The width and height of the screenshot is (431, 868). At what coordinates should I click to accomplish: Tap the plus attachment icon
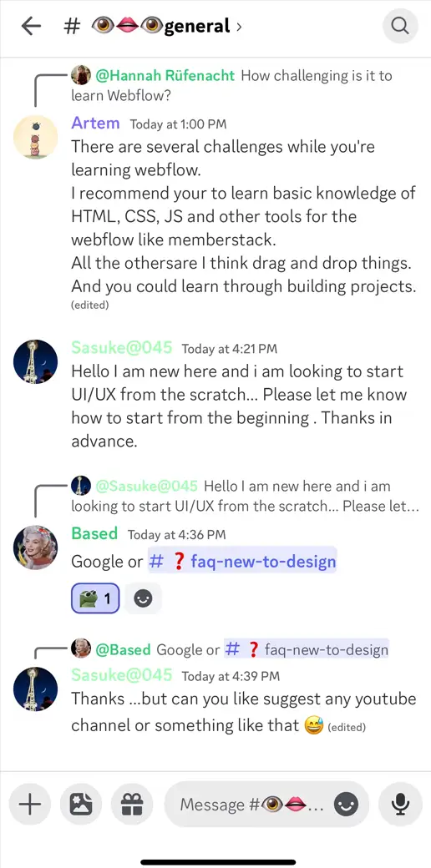pos(30,804)
